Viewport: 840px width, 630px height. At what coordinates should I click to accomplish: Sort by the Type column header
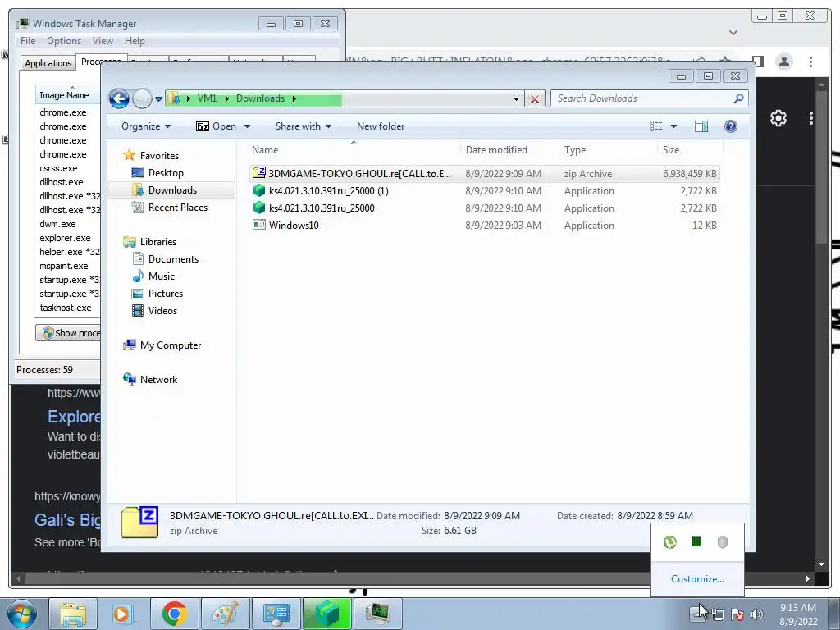pyautogui.click(x=608, y=150)
